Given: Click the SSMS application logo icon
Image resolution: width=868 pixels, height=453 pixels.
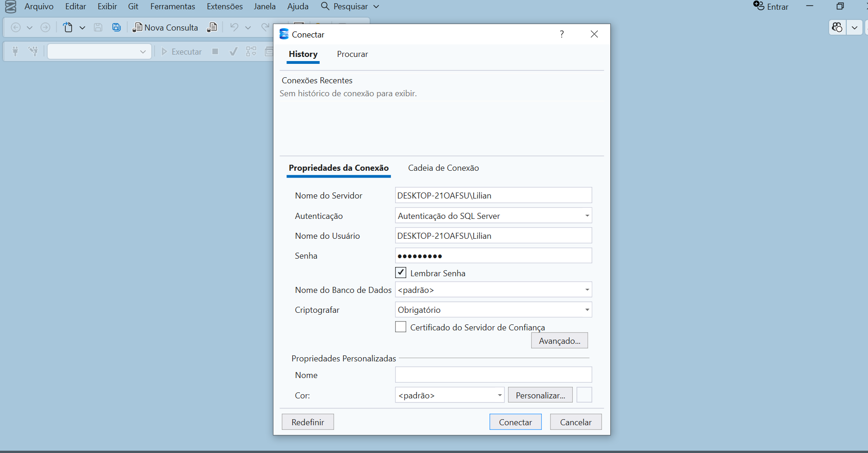Looking at the screenshot, I should [x=10, y=6].
